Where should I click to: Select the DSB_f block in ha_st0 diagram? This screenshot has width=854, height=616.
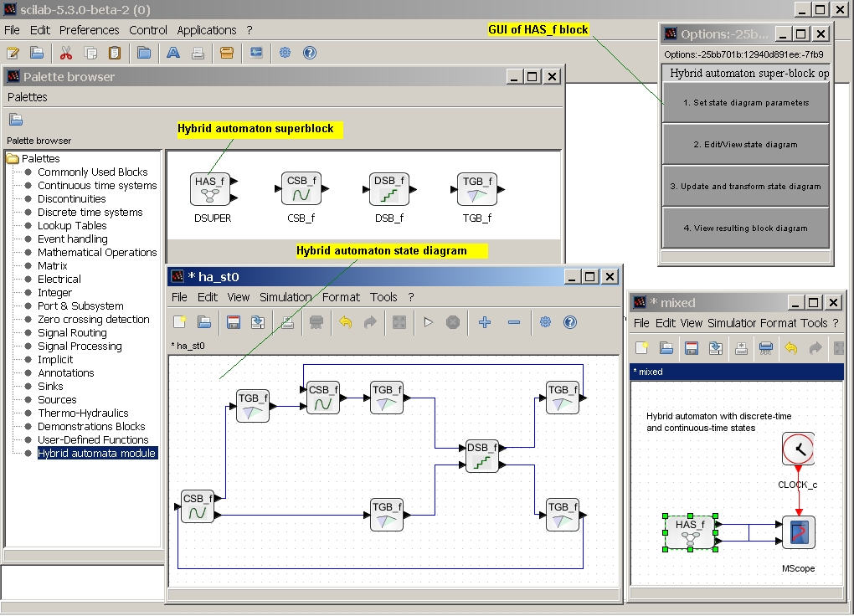pos(482,456)
